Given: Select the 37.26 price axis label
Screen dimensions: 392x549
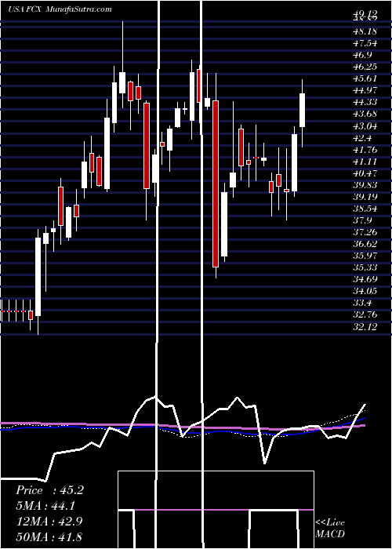Looking at the screenshot, I should pos(365,232).
